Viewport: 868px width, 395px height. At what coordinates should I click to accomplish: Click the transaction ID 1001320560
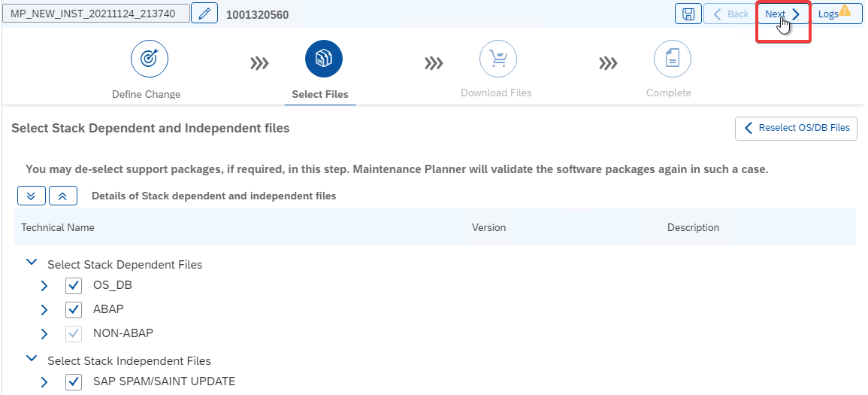pos(258,15)
